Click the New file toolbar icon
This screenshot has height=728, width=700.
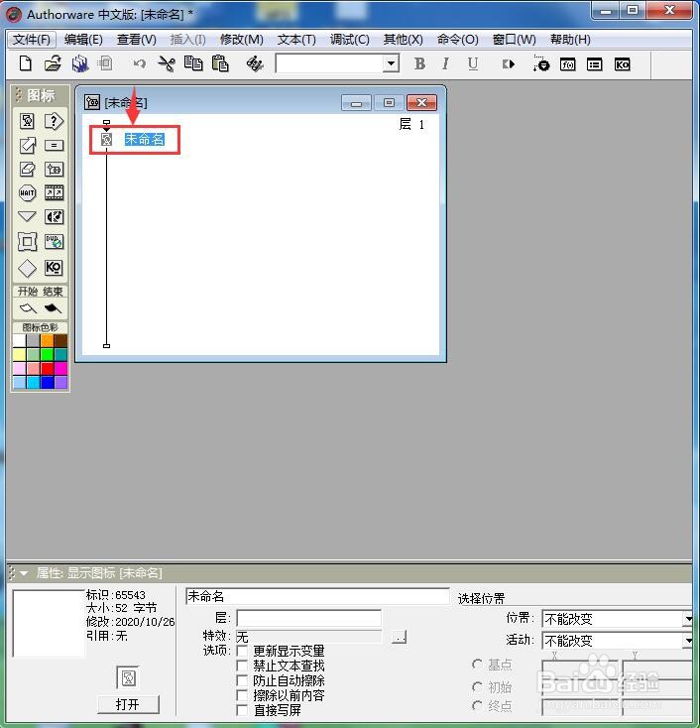click(x=26, y=63)
